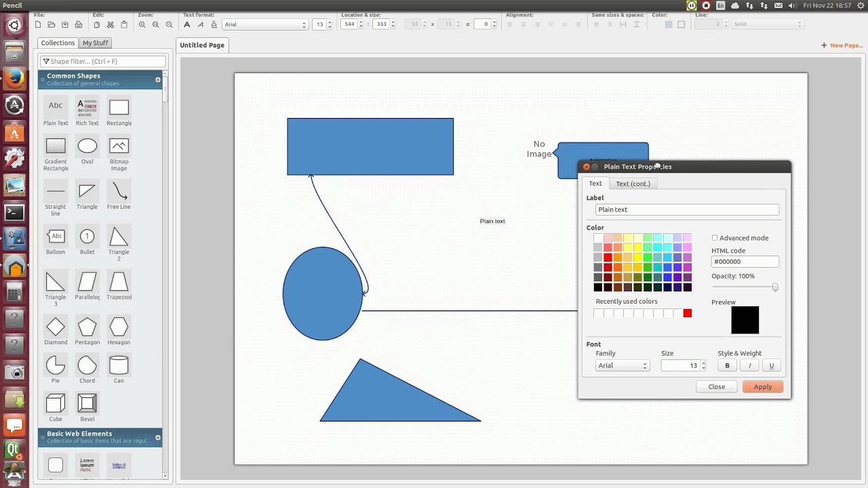Click the Save document icon in File toolbar

click(65, 24)
